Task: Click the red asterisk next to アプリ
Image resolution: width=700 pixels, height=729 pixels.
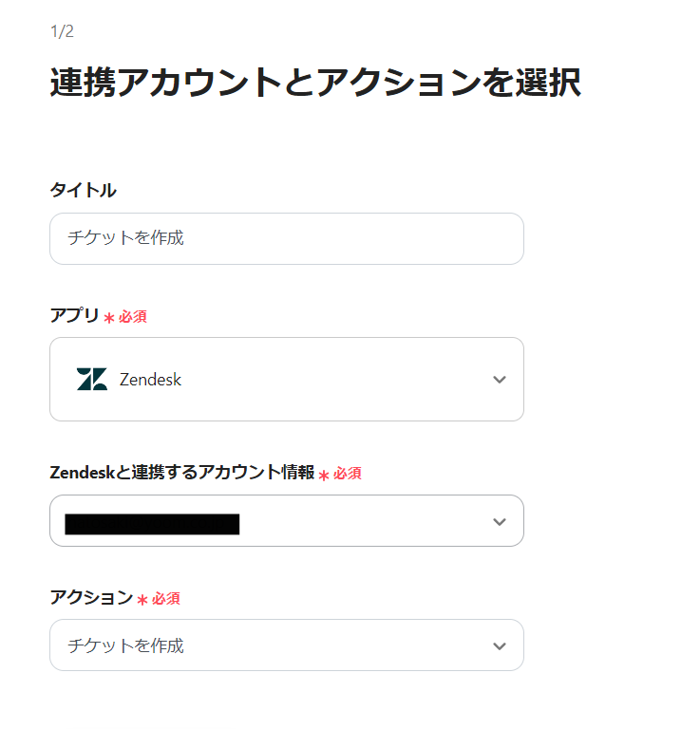Action: (x=108, y=318)
